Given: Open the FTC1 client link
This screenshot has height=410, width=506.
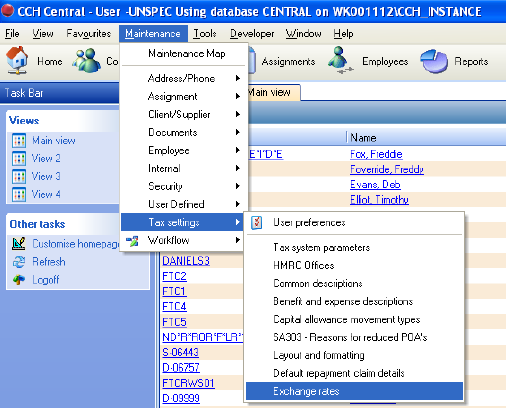Looking at the screenshot, I should pyautogui.click(x=174, y=292).
